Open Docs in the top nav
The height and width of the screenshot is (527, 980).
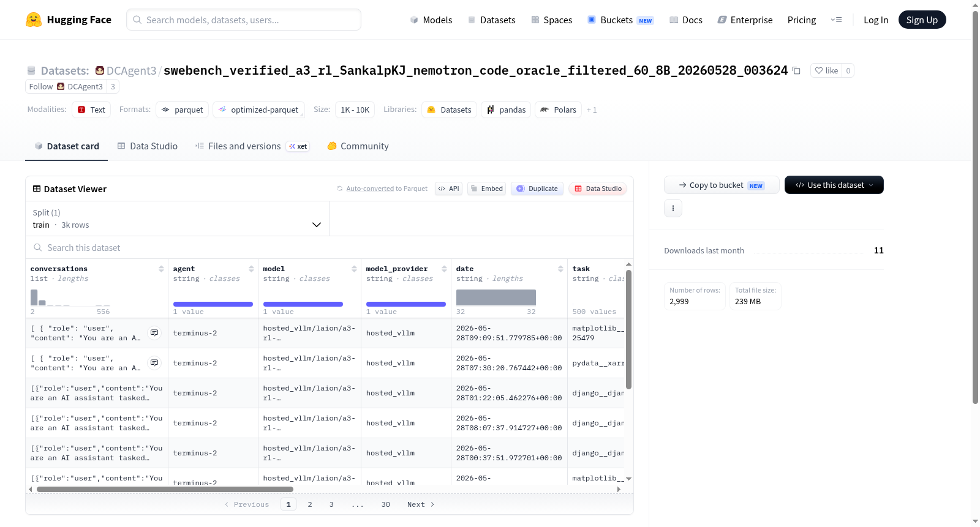click(686, 20)
